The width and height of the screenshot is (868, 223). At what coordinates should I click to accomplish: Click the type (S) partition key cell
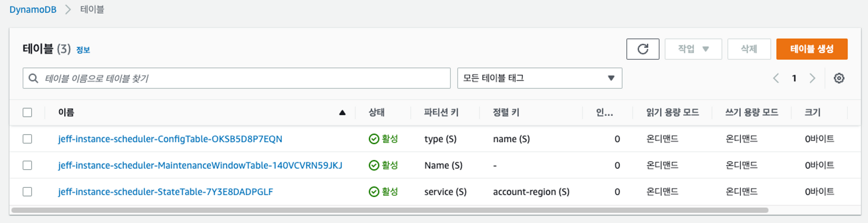pyautogui.click(x=441, y=139)
